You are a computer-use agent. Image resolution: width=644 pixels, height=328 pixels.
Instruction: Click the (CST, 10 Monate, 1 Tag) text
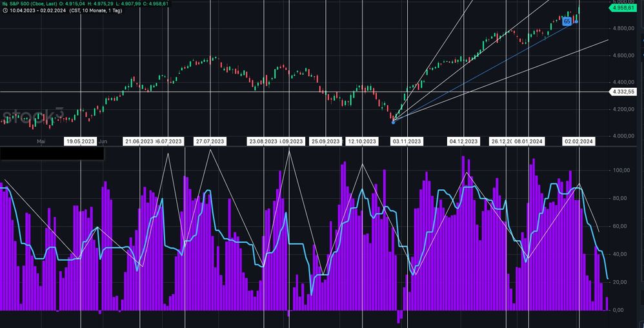(x=96, y=11)
